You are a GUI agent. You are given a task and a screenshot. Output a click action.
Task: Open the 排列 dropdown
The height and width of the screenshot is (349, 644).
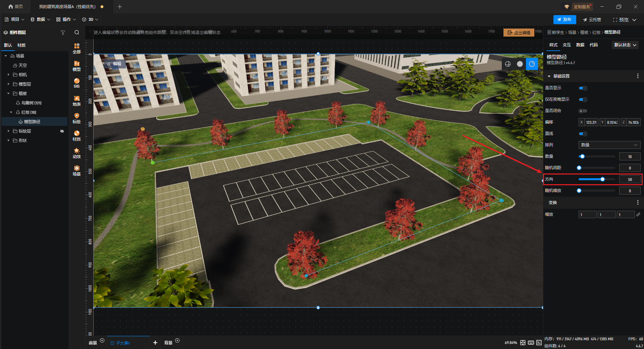[609, 145]
